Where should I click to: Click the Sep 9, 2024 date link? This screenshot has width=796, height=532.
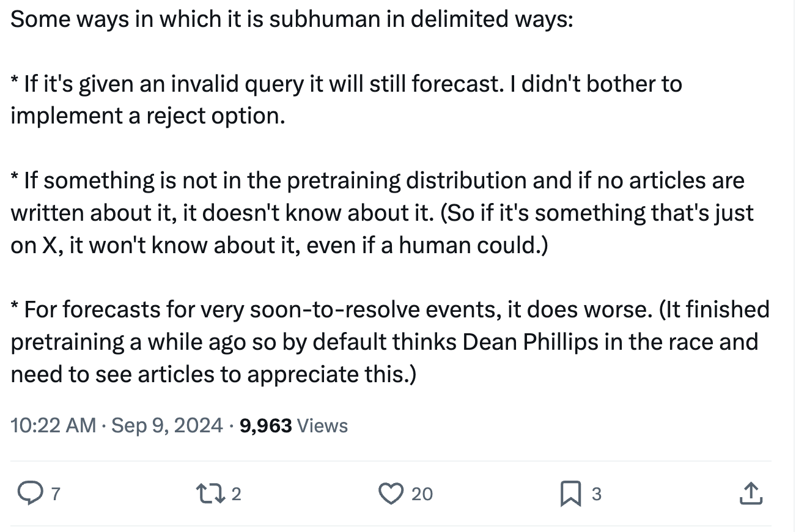tap(168, 426)
